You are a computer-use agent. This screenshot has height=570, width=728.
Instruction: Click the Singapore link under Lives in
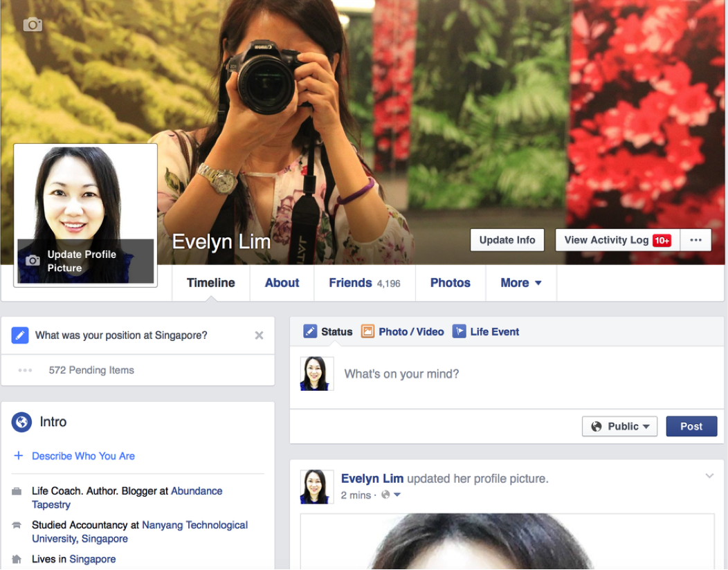93,559
